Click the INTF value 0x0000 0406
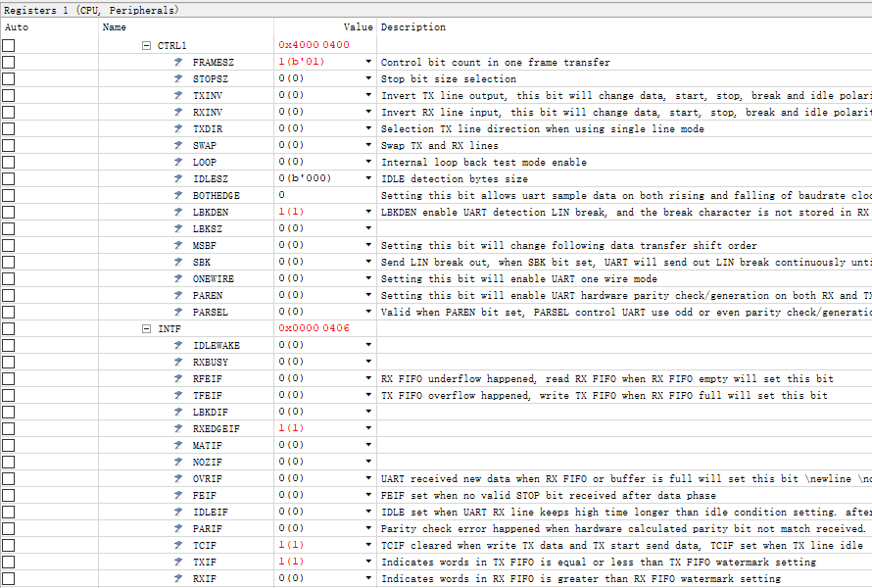 (314, 328)
